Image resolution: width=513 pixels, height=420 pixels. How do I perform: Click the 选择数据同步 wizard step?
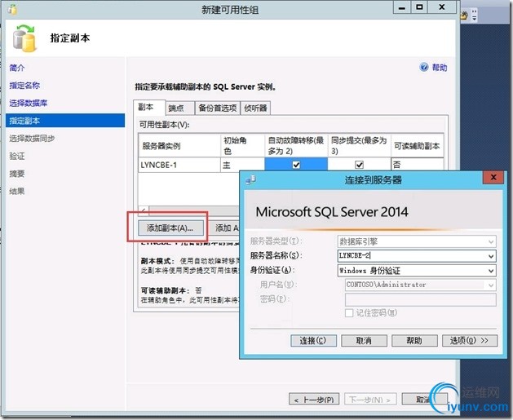coord(32,139)
